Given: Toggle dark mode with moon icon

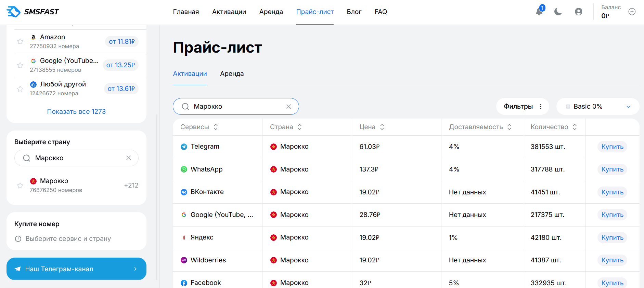Looking at the screenshot, I should [x=558, y=12].
